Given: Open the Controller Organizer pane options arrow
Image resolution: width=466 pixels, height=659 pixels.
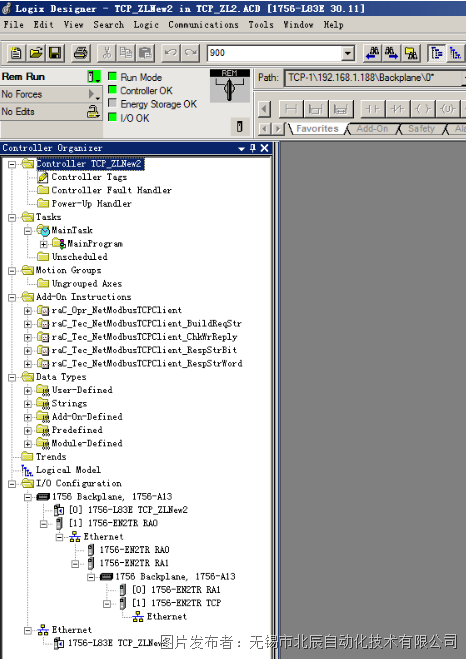Looking at the screenshot, I should tap(241, 148).
